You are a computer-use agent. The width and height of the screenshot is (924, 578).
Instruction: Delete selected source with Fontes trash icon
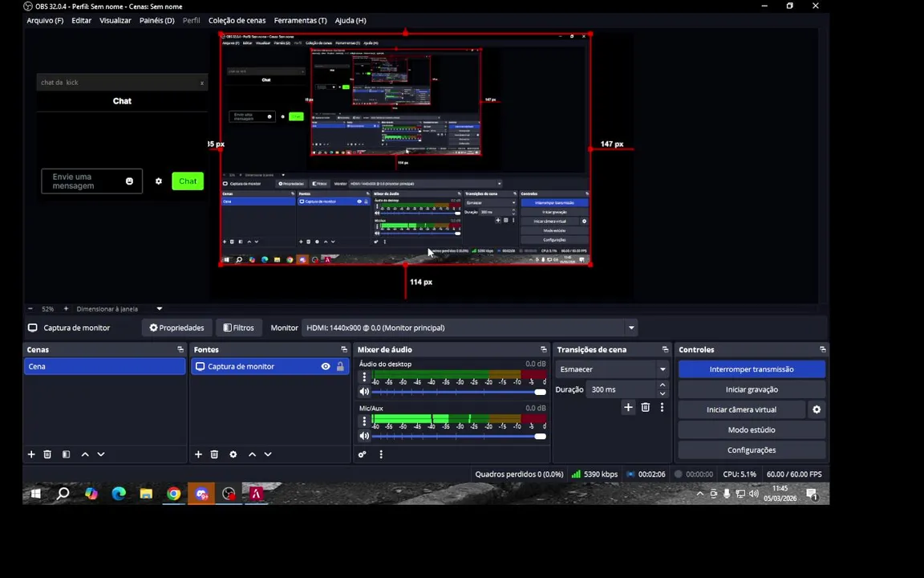214,454
